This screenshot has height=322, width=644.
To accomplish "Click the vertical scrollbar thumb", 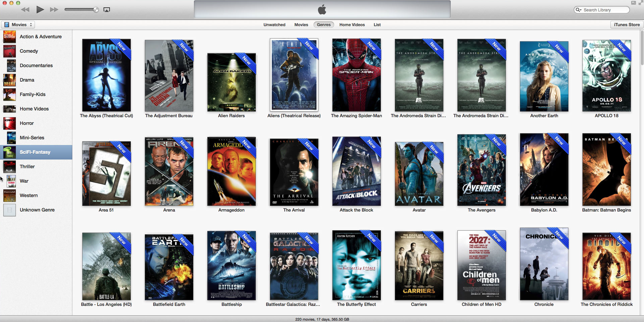I will tap(642, 48).
